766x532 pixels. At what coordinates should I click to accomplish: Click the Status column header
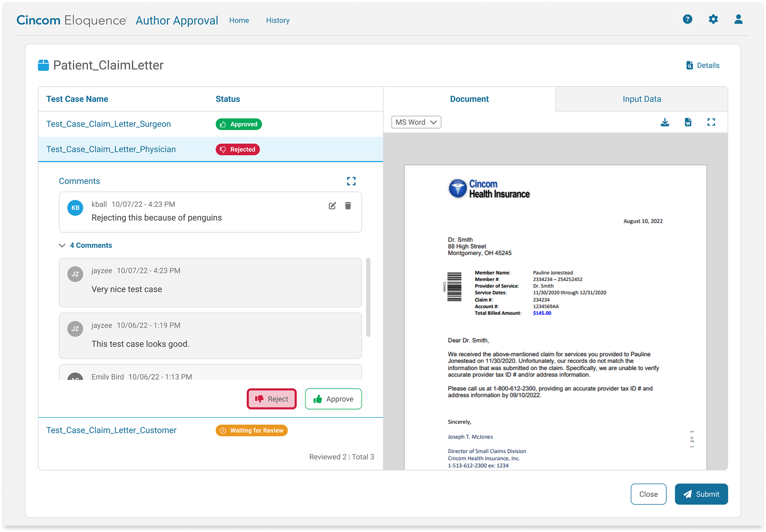pyautogui.click(x=228, y=99)
